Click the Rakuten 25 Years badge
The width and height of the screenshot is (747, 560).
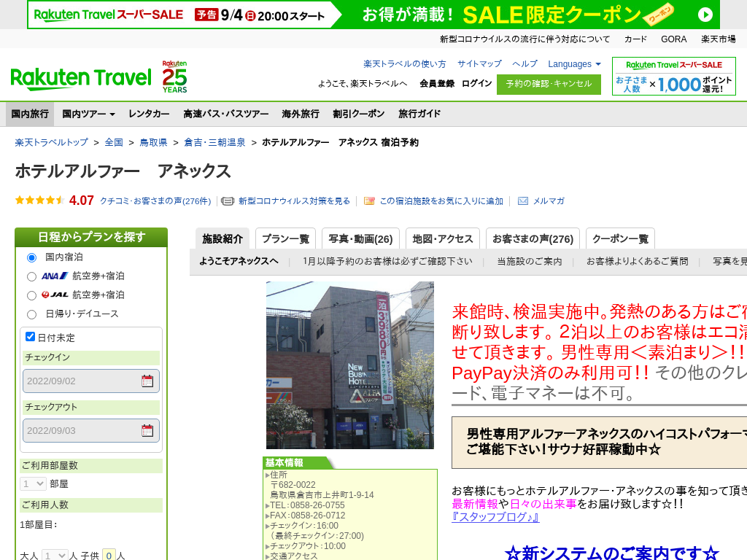[x=174, y=77]
